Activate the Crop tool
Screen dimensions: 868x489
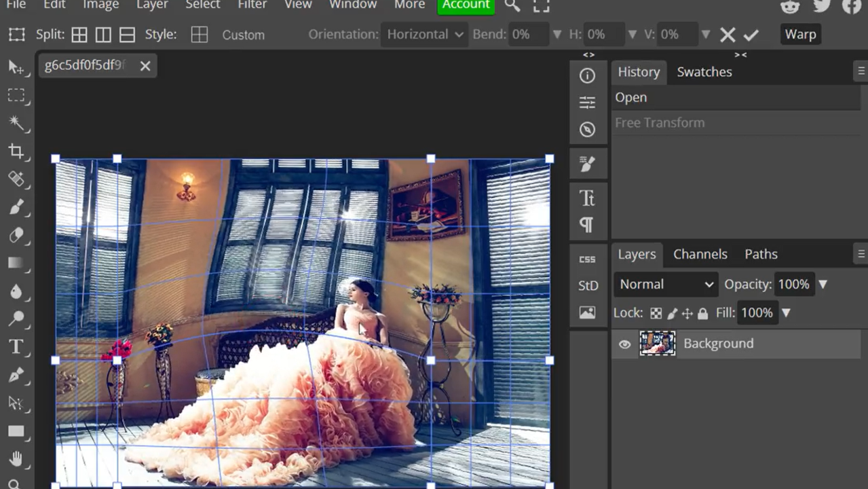pyautogui.click(x=16, y=151)
